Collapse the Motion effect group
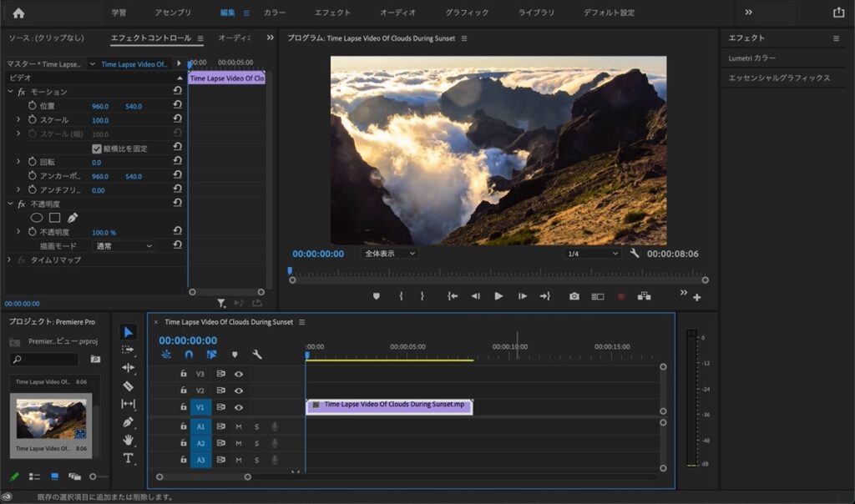 [x=10, y=92]
